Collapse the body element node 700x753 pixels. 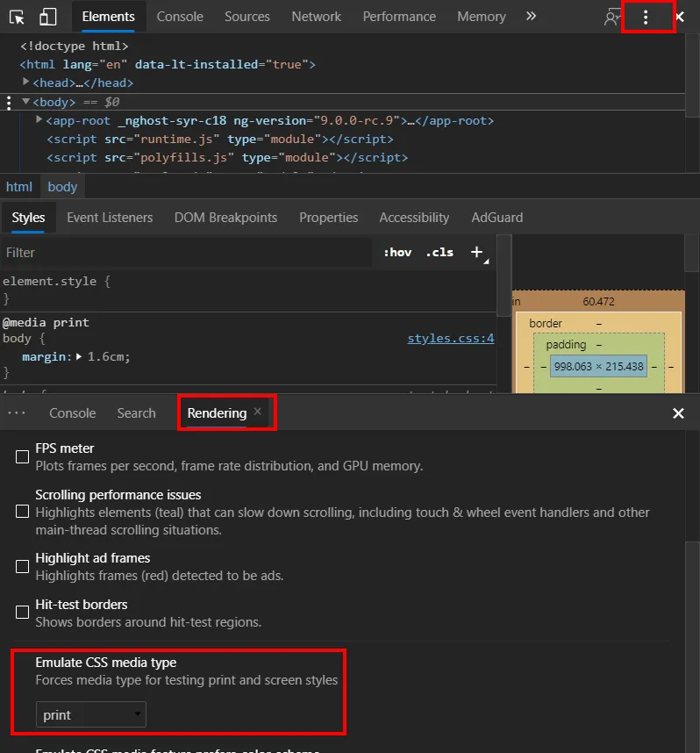click(x=26, y=101)
